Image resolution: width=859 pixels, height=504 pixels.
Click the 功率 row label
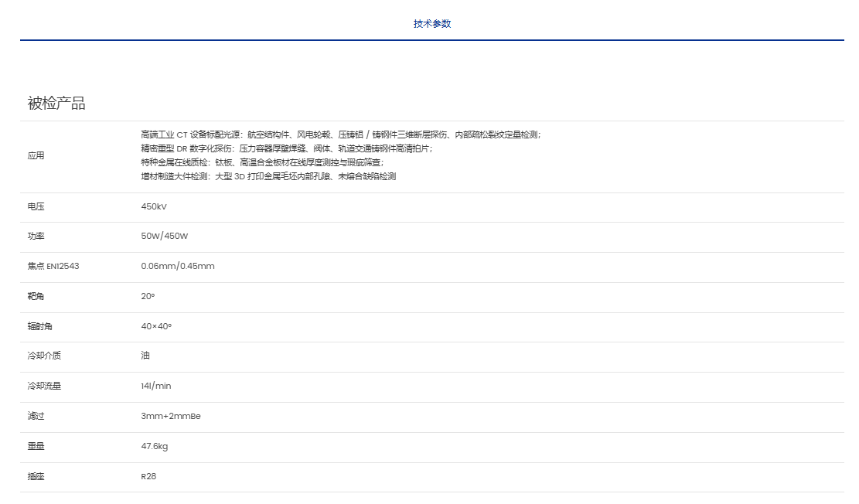coord(36,236)
